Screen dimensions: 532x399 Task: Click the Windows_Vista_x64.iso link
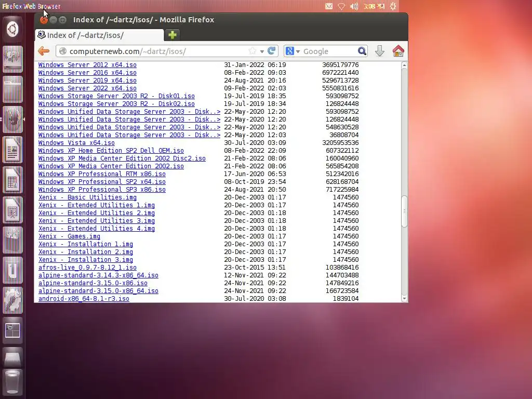pyautogui.click(x=76, y=143)
